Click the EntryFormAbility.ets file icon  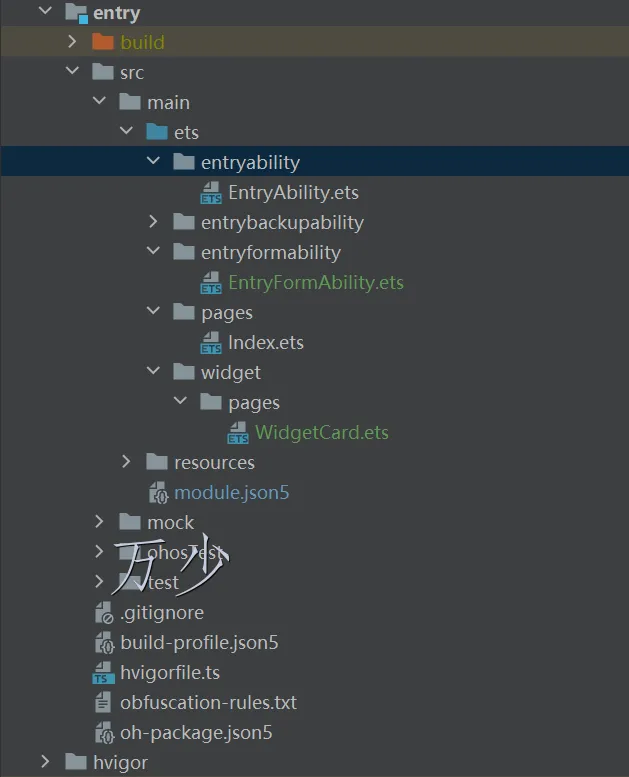coord(211,283)
